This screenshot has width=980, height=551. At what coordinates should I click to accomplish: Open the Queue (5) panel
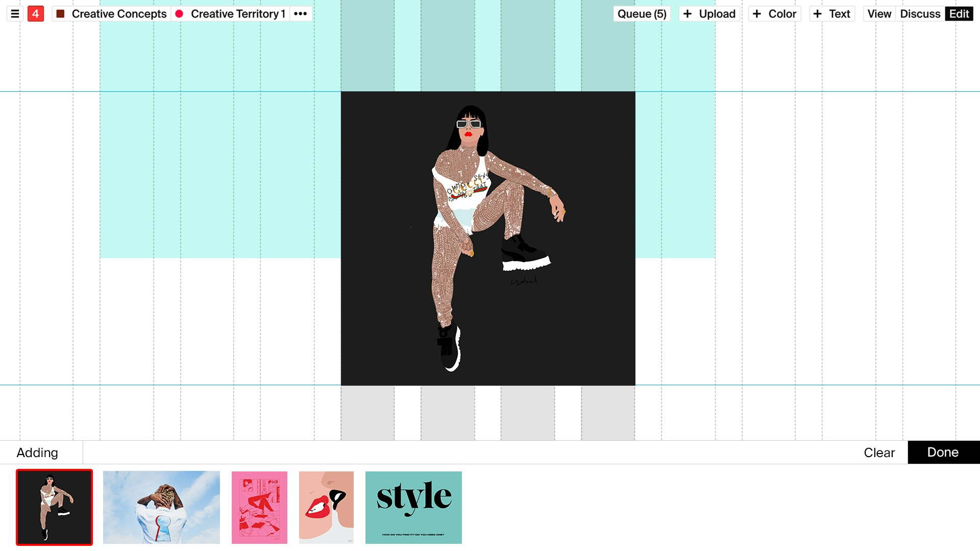click(641, 14)
